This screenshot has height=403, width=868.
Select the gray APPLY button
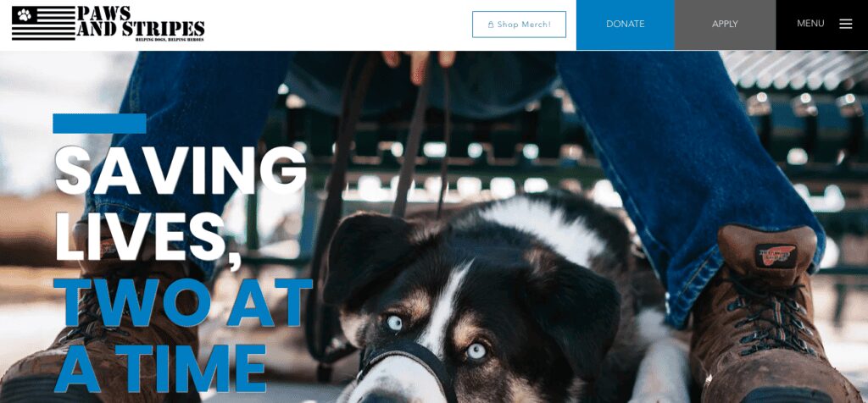coord(725,25)
